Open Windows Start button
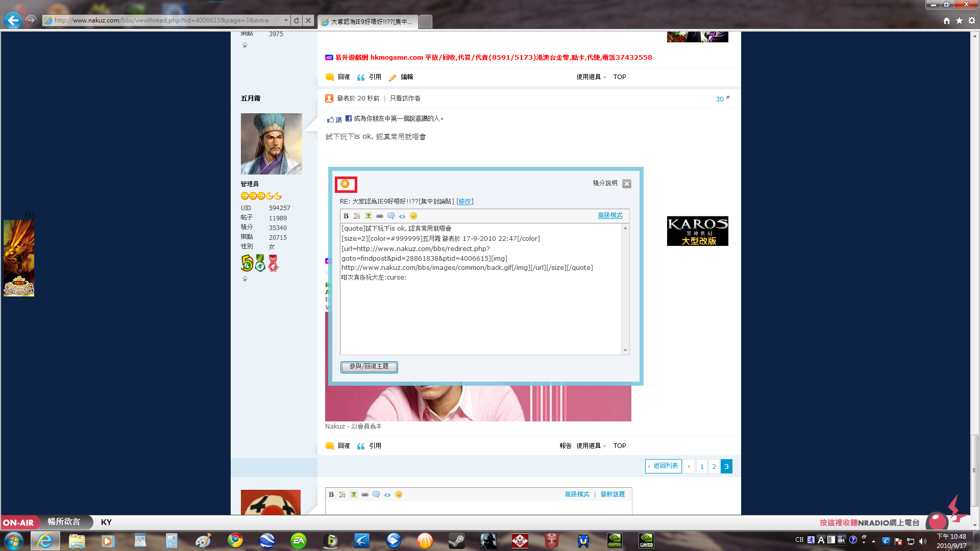 click(14, 541)
